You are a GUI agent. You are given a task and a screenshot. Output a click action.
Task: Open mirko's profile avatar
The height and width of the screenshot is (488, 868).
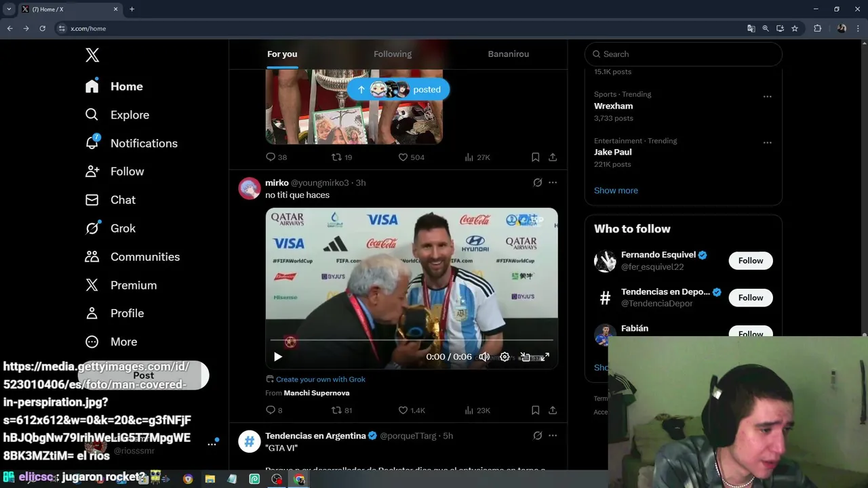[250, 188]
